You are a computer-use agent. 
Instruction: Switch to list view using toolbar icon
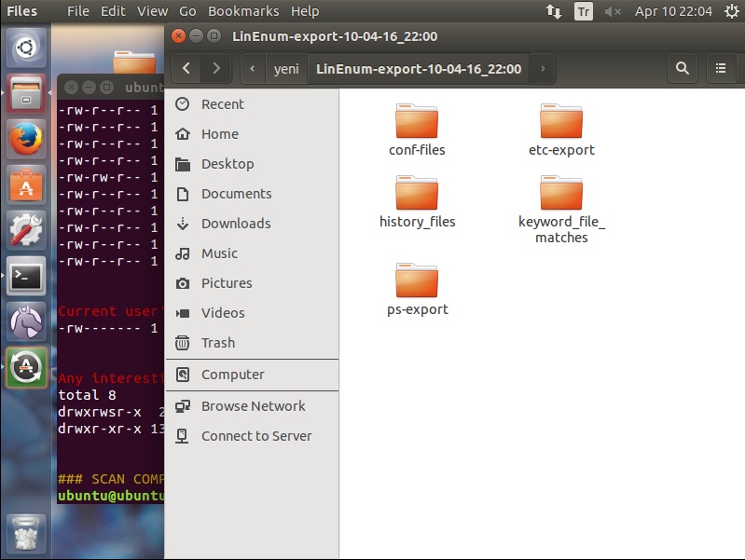721,68
